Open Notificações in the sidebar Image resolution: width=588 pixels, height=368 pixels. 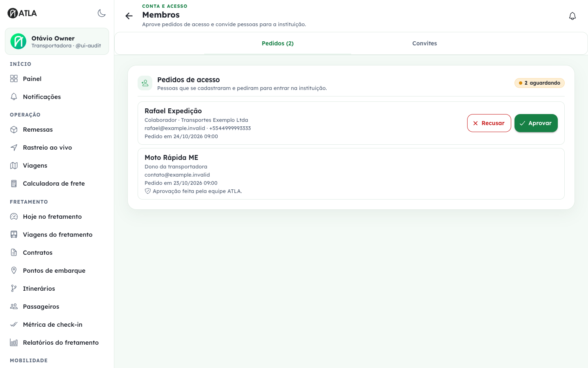(57, 96)
